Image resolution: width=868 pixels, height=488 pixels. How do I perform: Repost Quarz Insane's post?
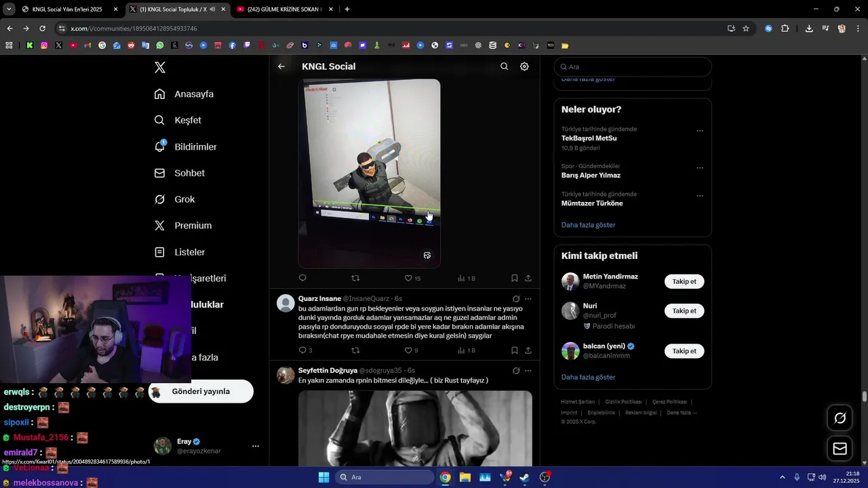pyautogui.click(x=355, y=350)
